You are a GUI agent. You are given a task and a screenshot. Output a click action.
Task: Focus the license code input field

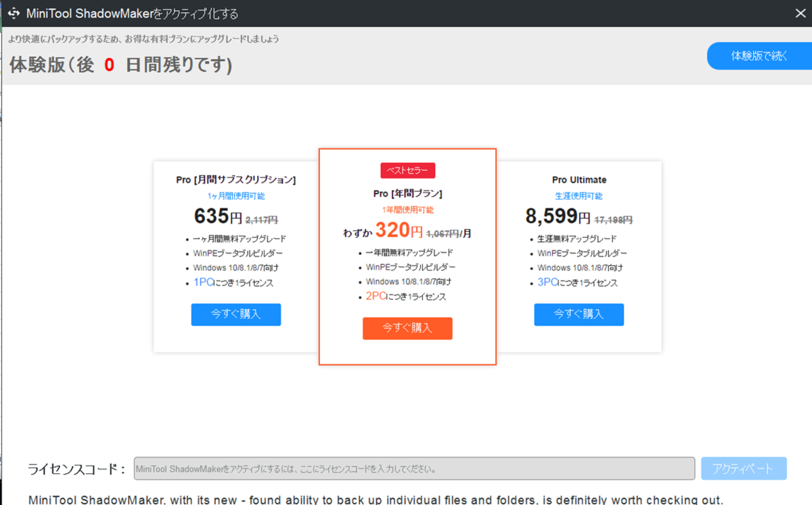tap(414, 468)
